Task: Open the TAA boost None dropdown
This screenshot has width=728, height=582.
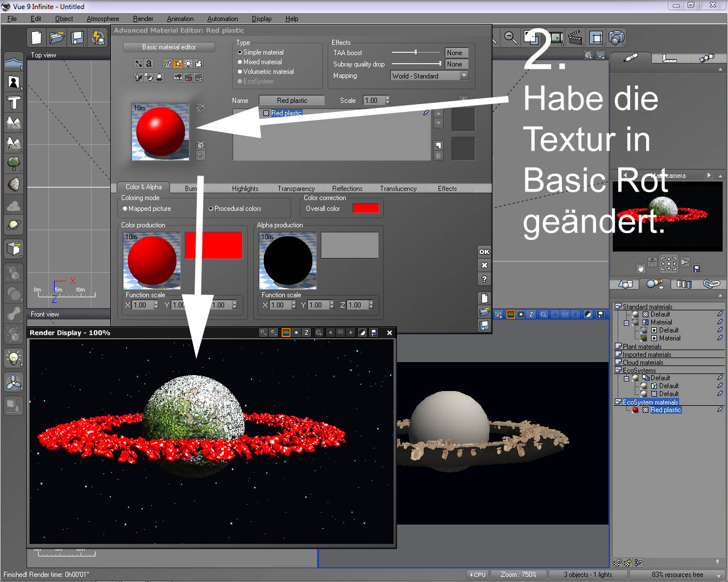Action: coord(457,53)
